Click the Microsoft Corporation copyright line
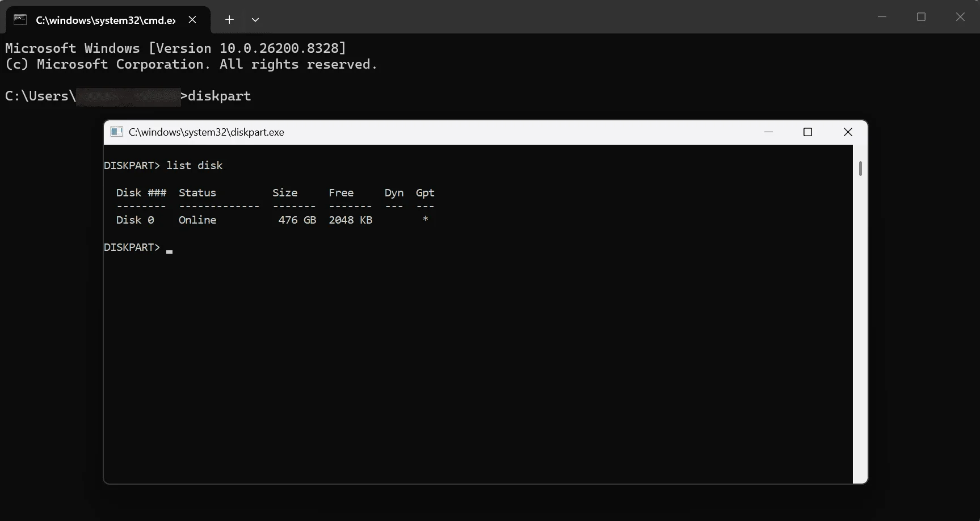The height and width of the screenshot is (521, 980). click(x=191, y=64)
